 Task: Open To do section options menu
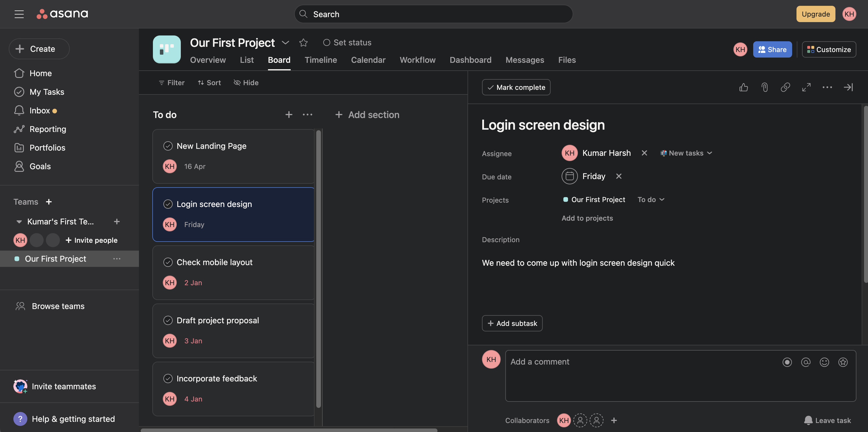coord(307,115)
